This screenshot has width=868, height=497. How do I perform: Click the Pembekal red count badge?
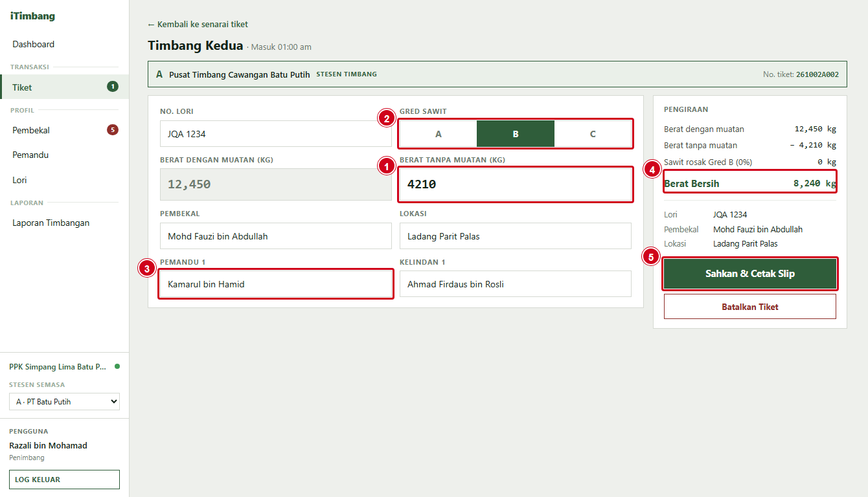coord(113,130)
